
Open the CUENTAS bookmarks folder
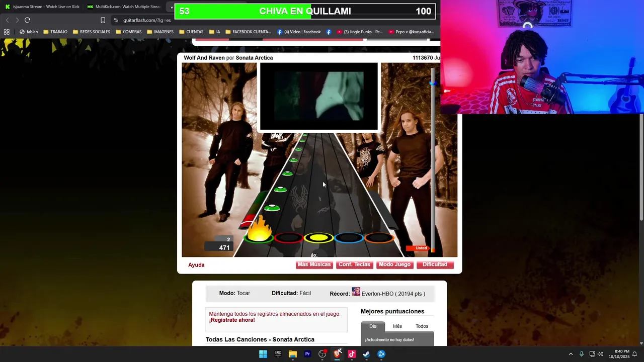191,32
